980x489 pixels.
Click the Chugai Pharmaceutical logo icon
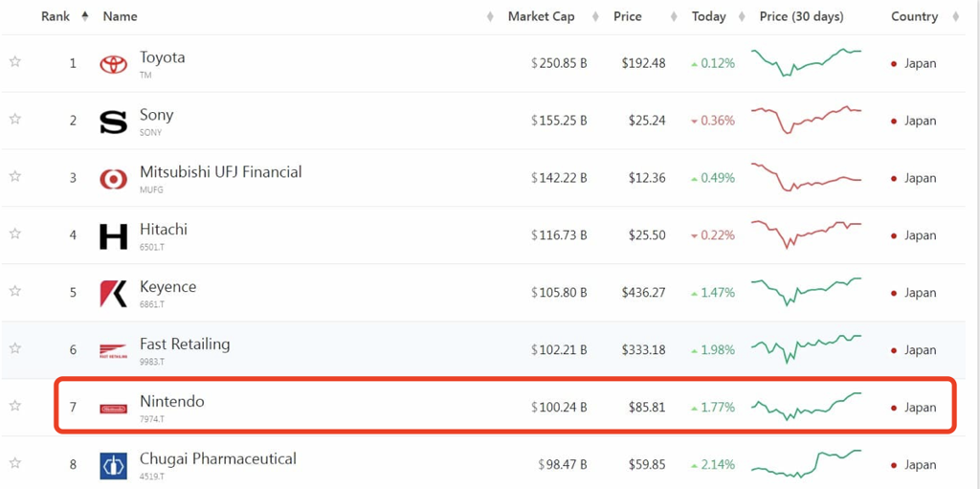pyautogui.click(x=113, y=466)
